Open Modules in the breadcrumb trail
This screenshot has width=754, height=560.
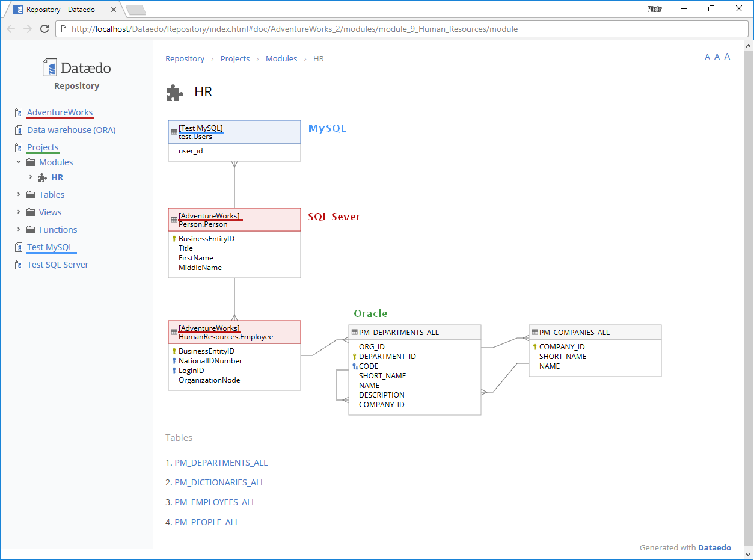[x=281, y=59]
